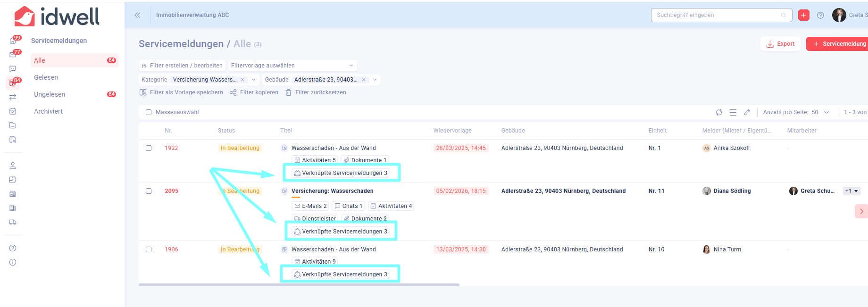Image resolution: width=868 pixels, height=307 pixels.
Task: Switch to the Ungelesen list
Action: coord(50,94)
